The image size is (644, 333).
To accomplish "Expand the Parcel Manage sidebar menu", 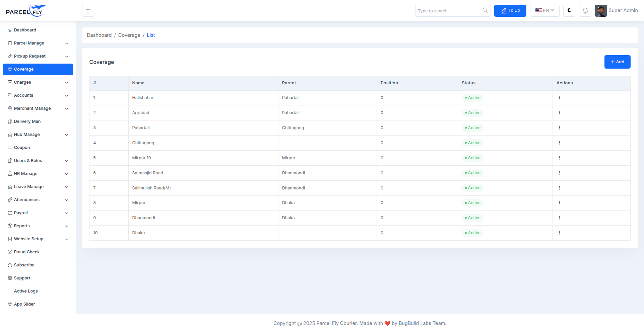I will (38, 43).
